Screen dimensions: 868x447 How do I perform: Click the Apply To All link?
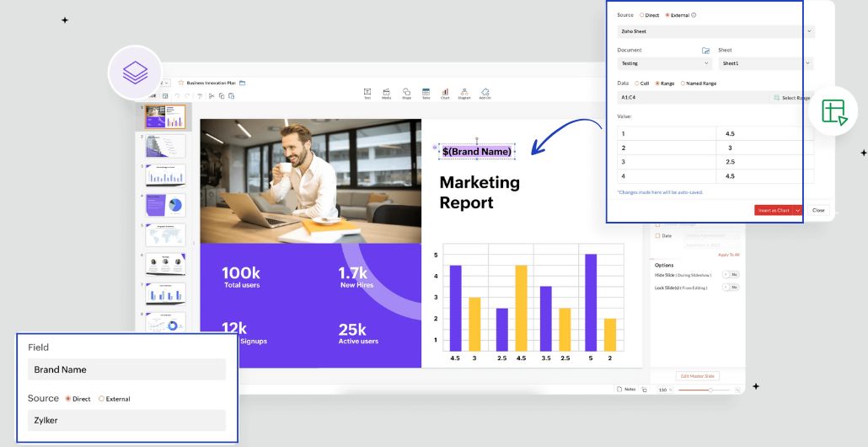coord(728,255)
